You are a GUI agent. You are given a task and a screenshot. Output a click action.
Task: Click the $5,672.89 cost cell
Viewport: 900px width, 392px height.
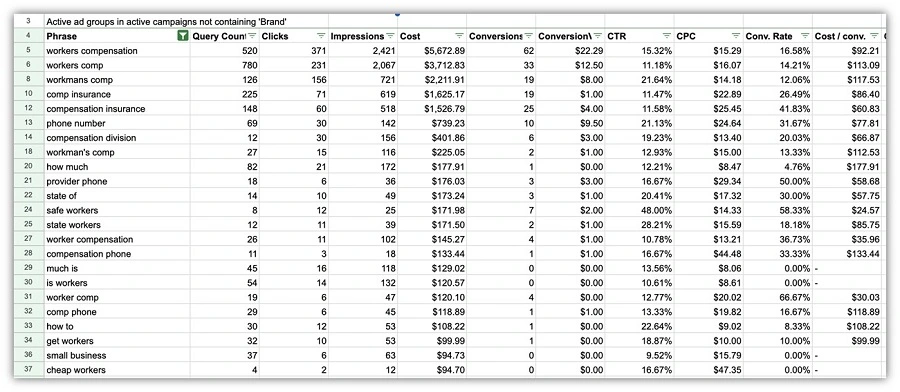click(432, 51)
